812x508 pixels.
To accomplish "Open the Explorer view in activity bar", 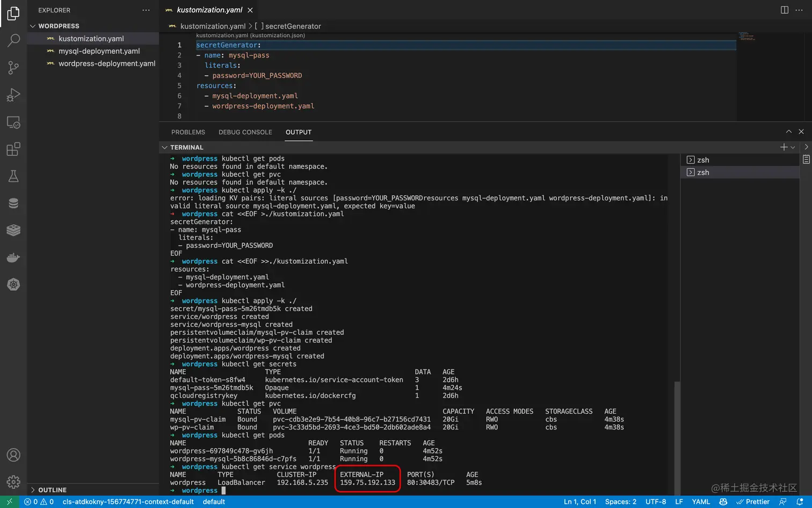I will click(x=13, y=13).
